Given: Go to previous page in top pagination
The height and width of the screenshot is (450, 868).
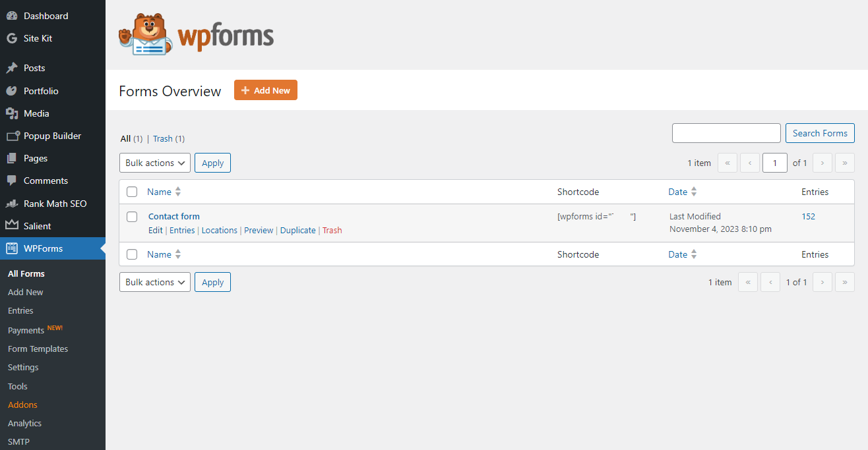Looking at the screenshot, I should 750,163.
